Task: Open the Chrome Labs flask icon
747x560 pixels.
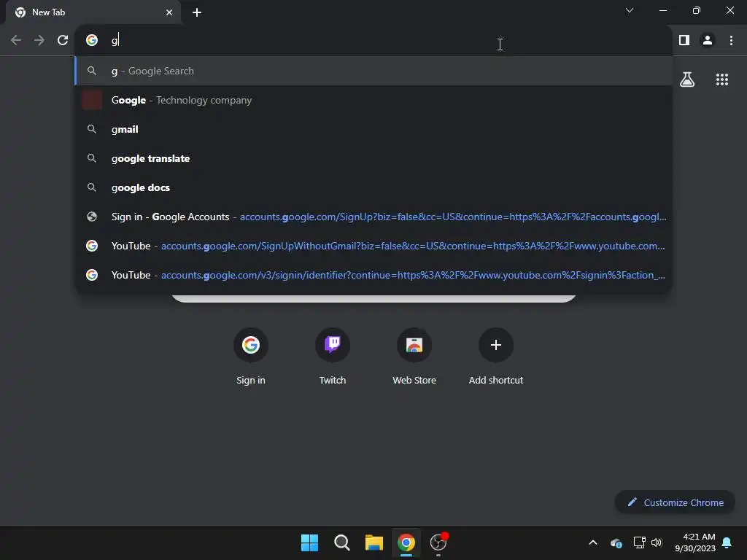Action: pos(687,79)
